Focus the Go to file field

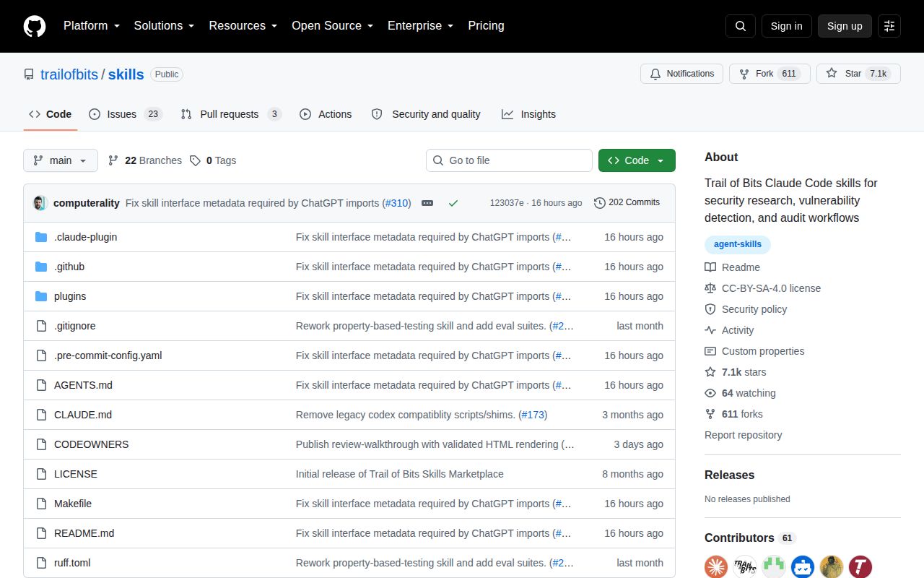509,160
